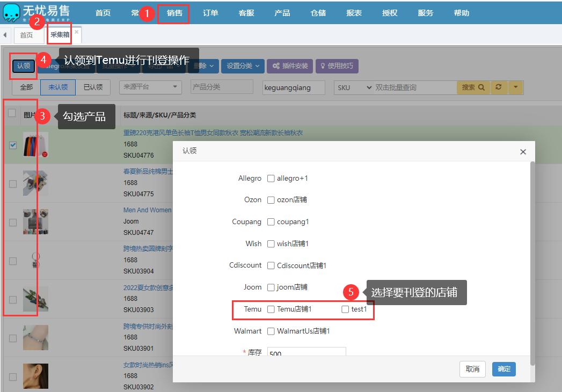This screenshot has width=562, height=392.
Task: Click the 使用技巧 lightbulb tips icon
Action: [323, 66]
